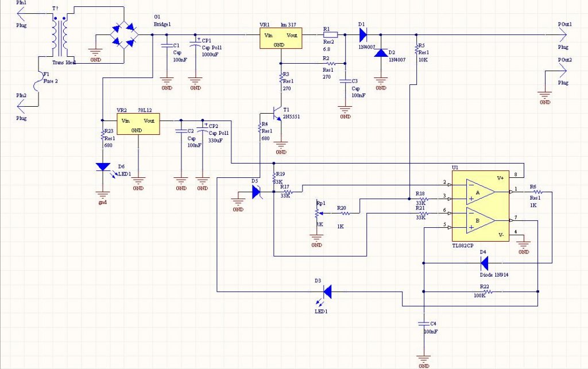Image resolution: width=588 pixels, height=369 pixels.
Task: Select polarized capacitor CP1 1000uF
Action: [x=195, y=45]
